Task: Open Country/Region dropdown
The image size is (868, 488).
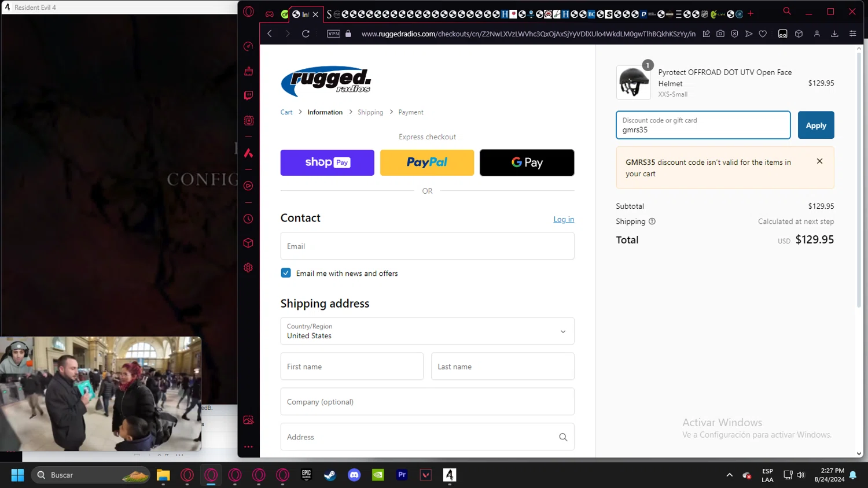Action: coord(428,331)
